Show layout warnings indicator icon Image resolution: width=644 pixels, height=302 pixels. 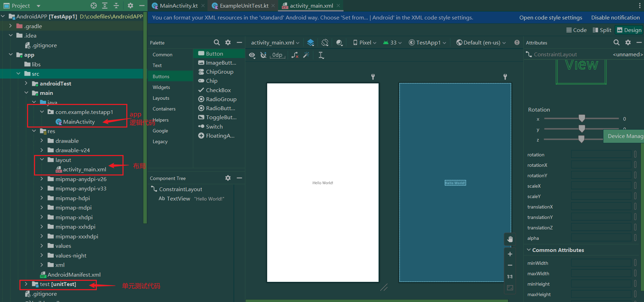tap(517, 42)
